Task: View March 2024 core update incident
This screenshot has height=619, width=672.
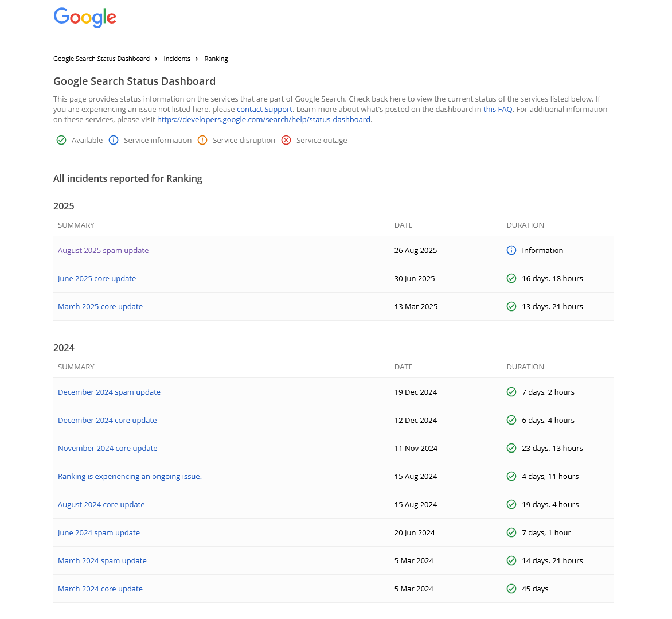Action: click(x=100, y=589)
